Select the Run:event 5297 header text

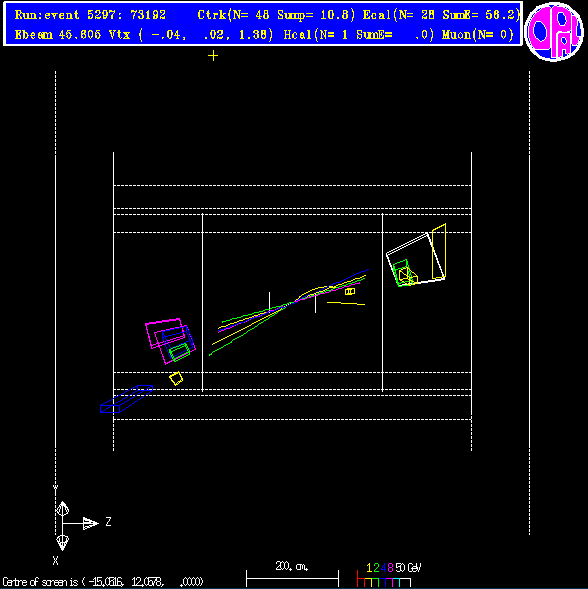coord(90,15)
